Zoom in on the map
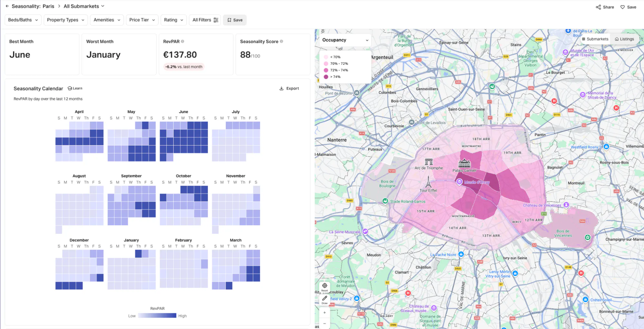 click(325, 313)
